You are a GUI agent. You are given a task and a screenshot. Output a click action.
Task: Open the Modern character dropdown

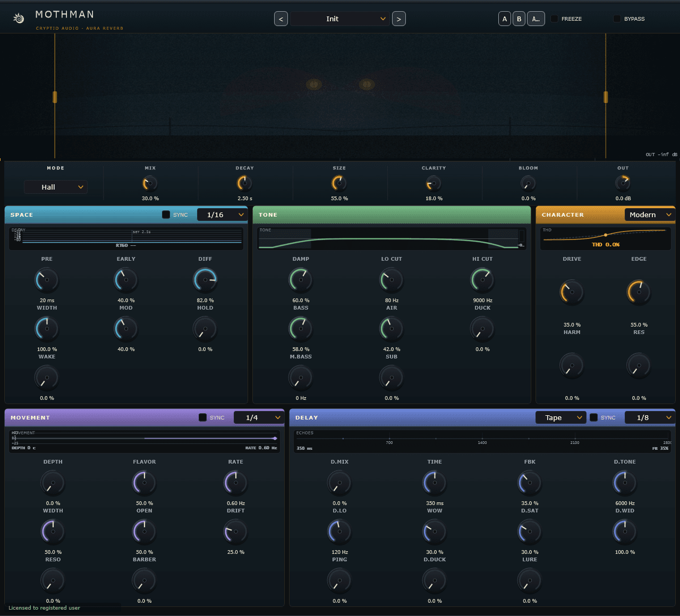point(650,215)
